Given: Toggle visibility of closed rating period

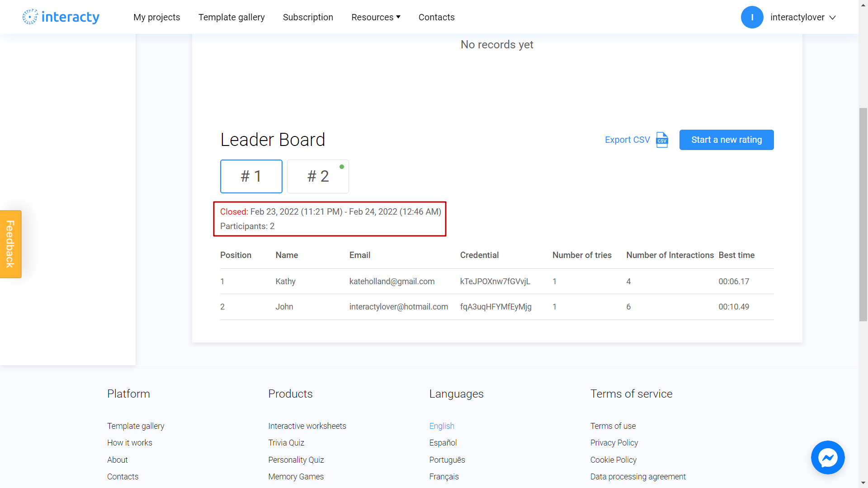Looking at the screenshot, I should point(251,176).
